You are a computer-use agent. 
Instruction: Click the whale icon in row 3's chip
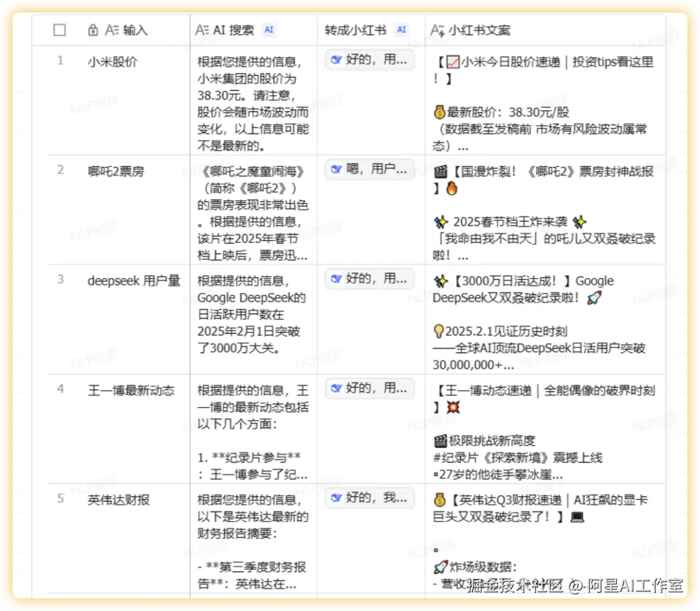point(336,279)
